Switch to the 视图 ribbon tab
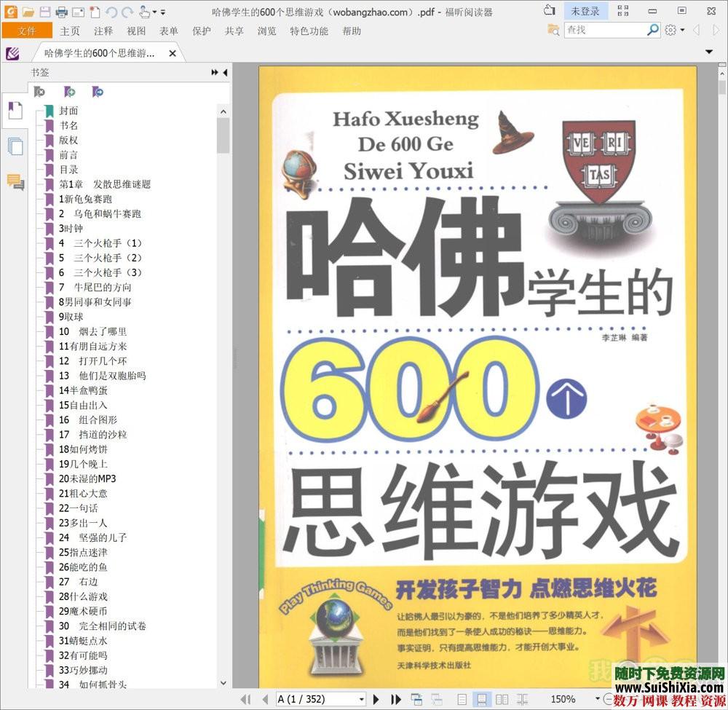 click(x=136, y=31)
